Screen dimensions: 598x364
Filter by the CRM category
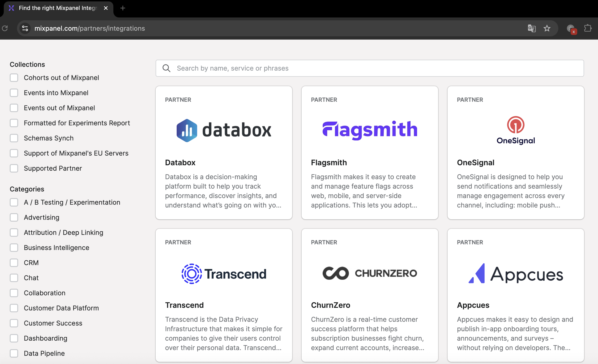[14, 263]
